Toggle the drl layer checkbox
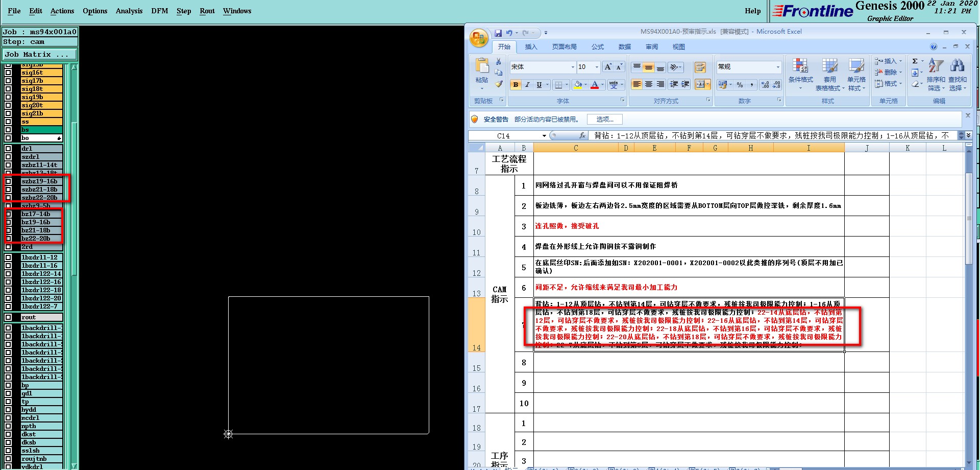 8,149
